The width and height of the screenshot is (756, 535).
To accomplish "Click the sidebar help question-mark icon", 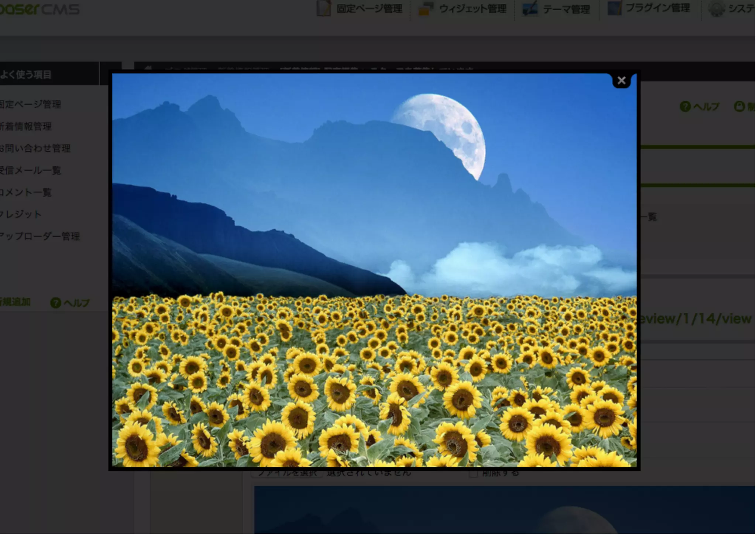I will [x=55, y=303].
